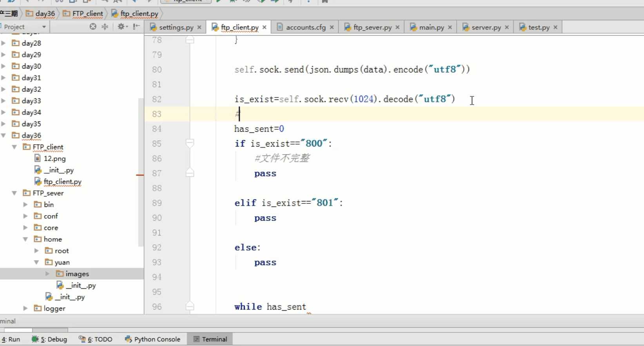Select 12.png in the project tree
Image resolution: width=644 pixels, height=346 pixels.
[x=50, y=159]
